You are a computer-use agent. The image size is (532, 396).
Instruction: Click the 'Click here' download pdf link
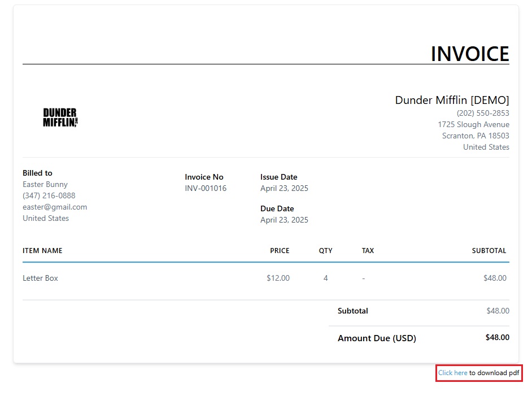(x=452, y=373)
